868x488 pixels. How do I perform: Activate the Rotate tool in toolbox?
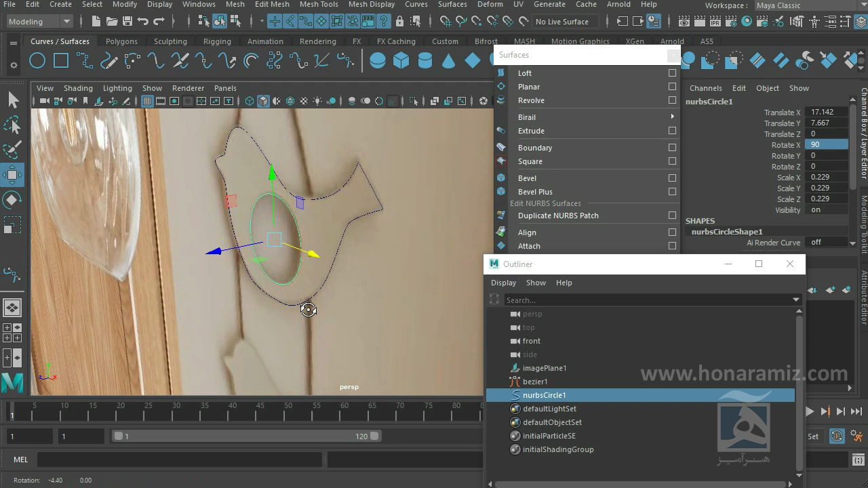tap(12, 200)
